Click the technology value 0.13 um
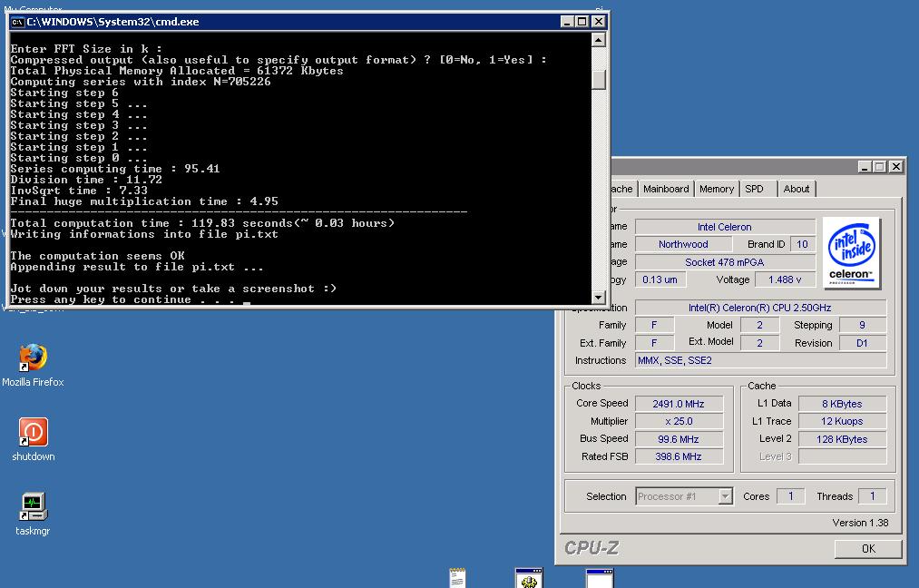Screen dimensions: 919x588 coord(660,279)
